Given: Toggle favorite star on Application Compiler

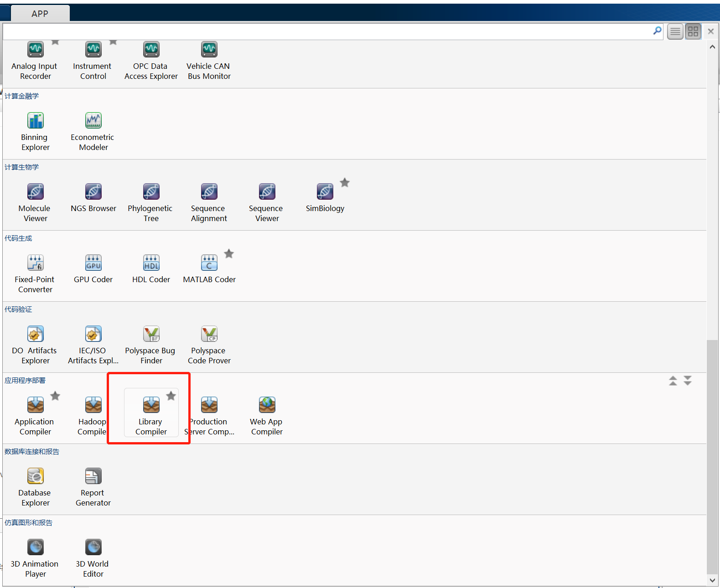Looking at the screenshot, I should point(55,396).
